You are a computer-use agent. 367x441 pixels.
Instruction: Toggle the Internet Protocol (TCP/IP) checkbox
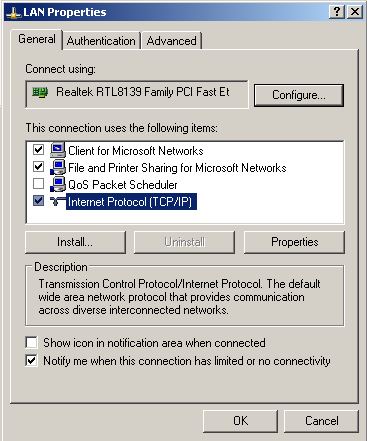(x=39, y=201)
